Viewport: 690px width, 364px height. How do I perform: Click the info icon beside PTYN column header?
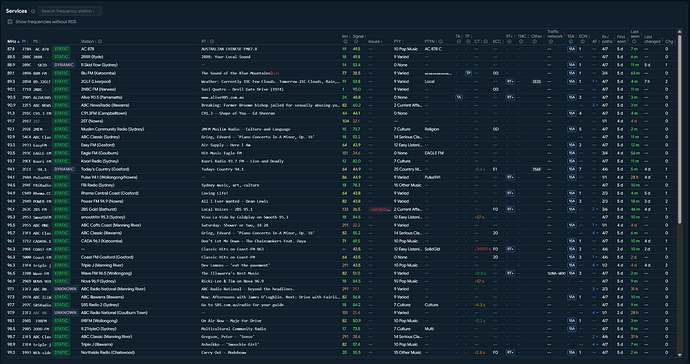[440, 41]
